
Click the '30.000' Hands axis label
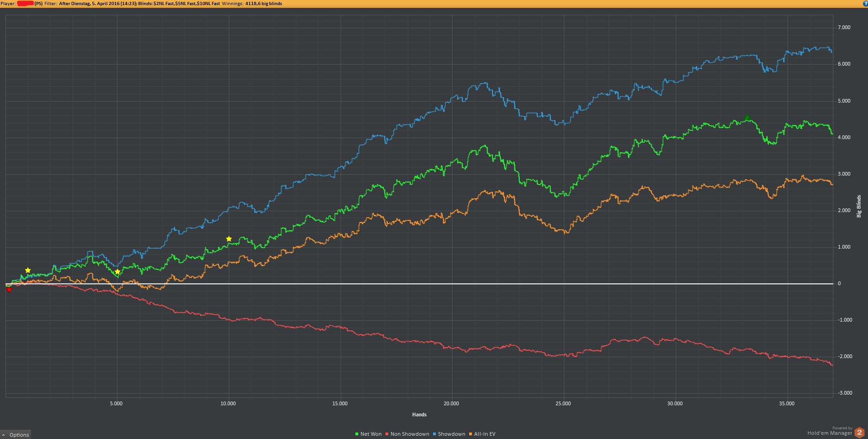(675, 403)
